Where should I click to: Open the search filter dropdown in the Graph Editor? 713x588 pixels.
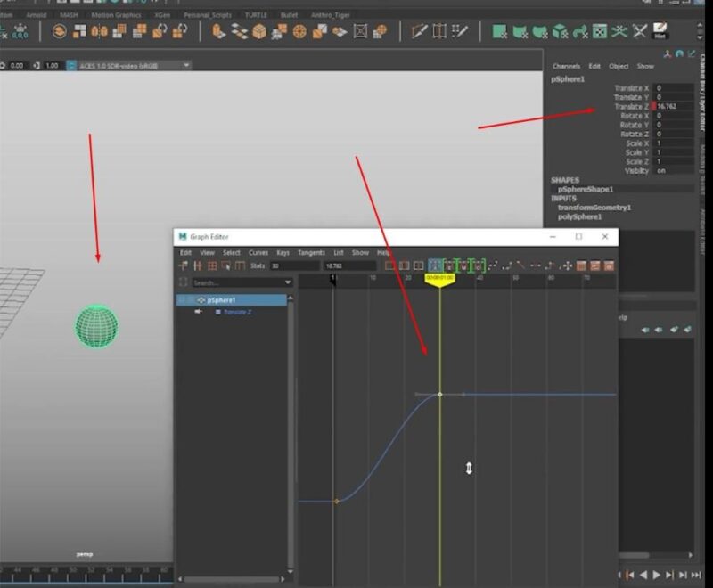click(288, 282)
